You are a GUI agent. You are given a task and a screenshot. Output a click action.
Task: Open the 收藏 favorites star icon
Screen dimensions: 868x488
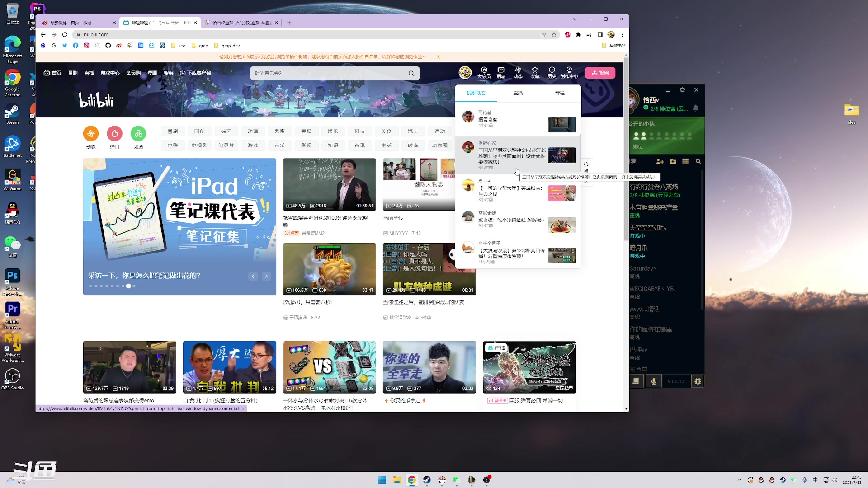point(535,73)
